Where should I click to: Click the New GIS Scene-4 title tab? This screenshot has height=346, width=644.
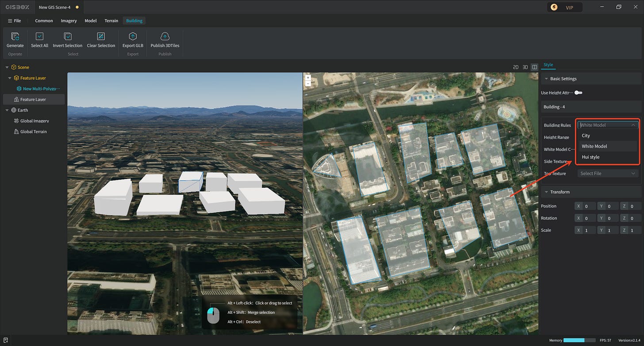(59, 7)
